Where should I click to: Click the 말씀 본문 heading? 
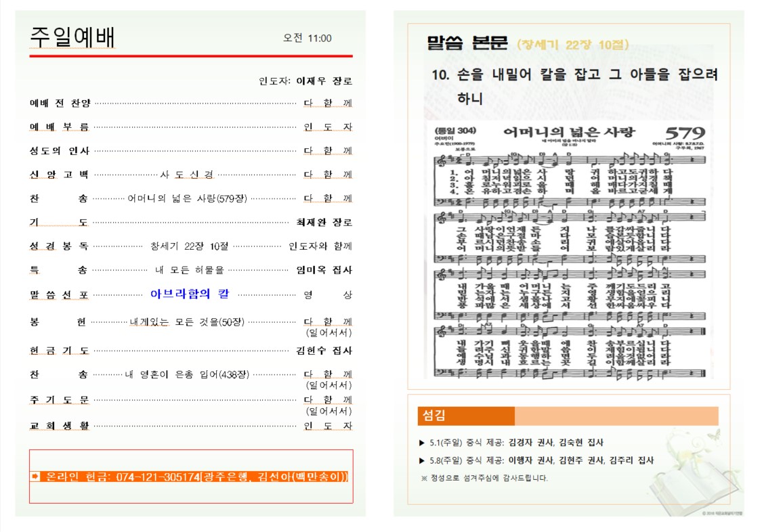coord(467,45)
